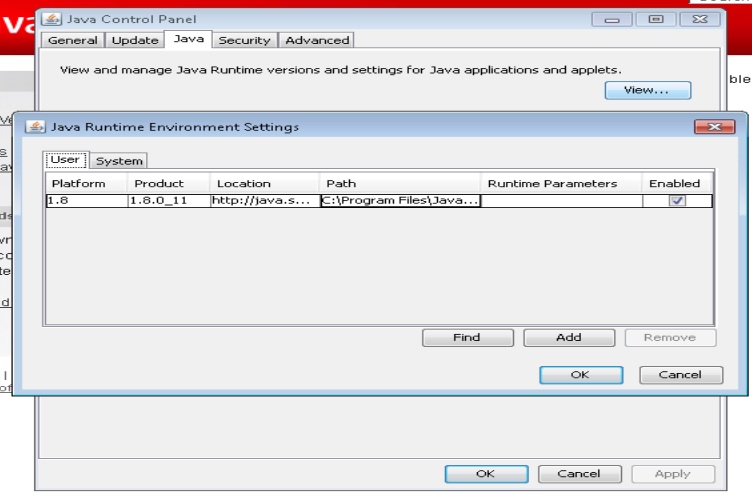Close the Java Runtime Environment Settings dialog
752x497 pixels.
[715, 127]
